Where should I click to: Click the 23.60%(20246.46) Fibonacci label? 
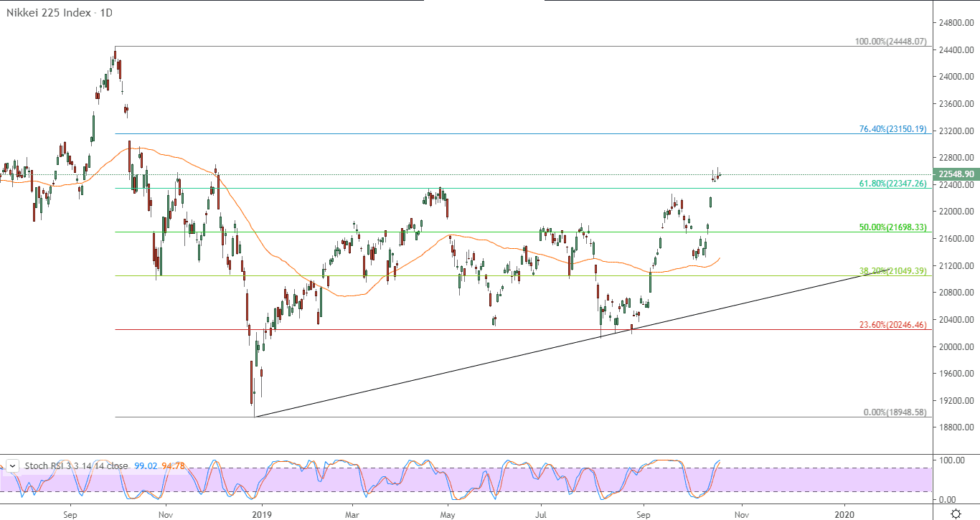click(x=893, y=325)
